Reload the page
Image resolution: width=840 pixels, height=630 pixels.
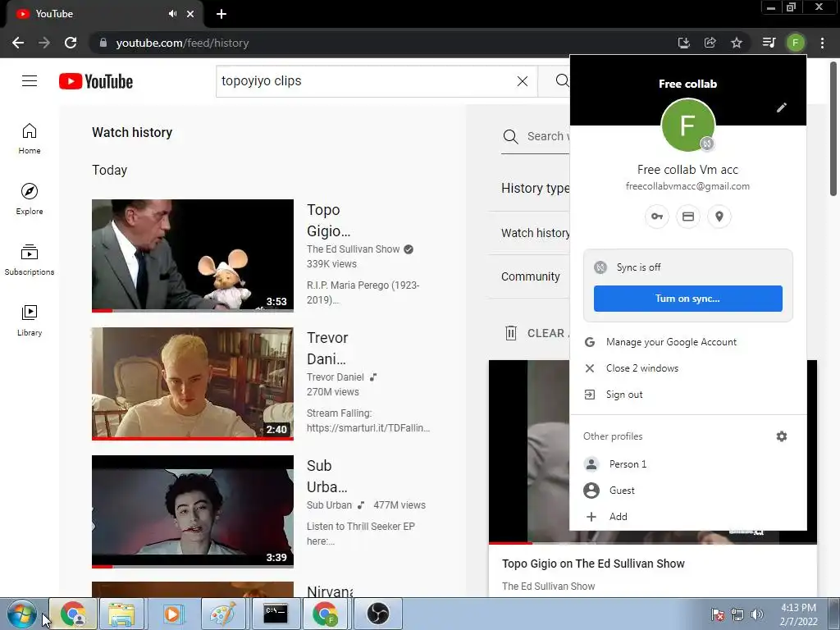71,43
